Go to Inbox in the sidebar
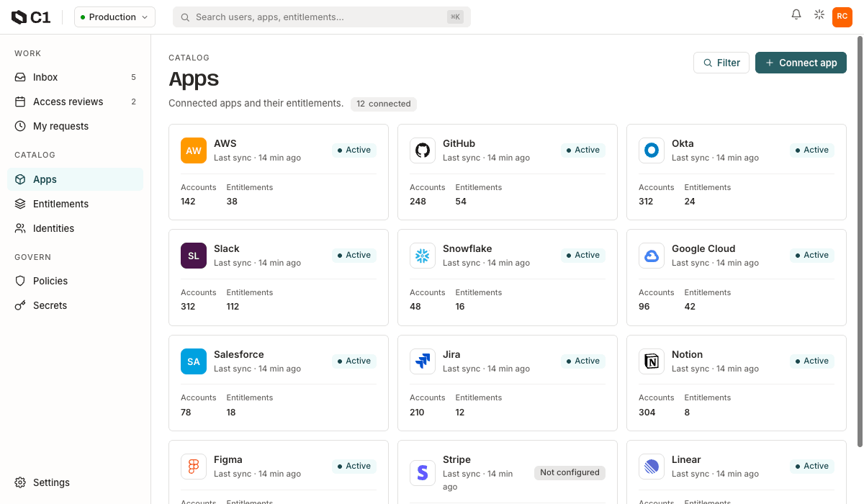 click(x=75, y=77)
